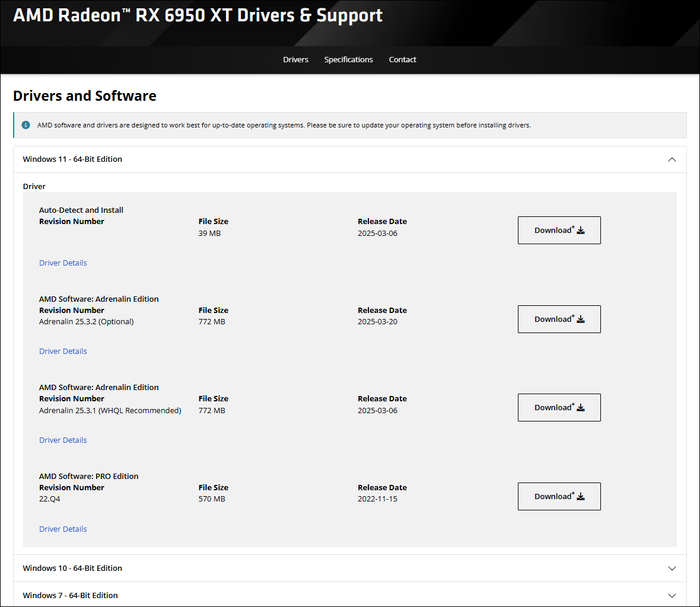The image size is (700, 607).
Task: Show Driver Details for PRO Edition 22.Q4
Action: 63,529
